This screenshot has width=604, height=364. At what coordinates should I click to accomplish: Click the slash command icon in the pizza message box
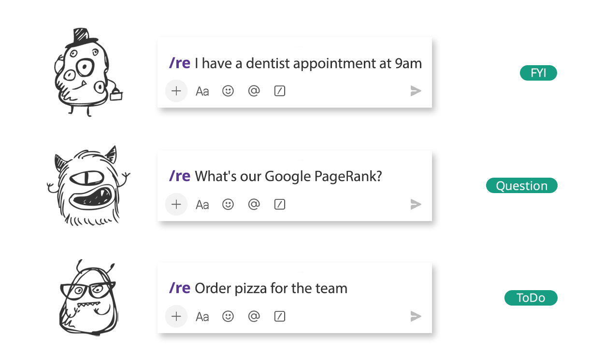280,316
